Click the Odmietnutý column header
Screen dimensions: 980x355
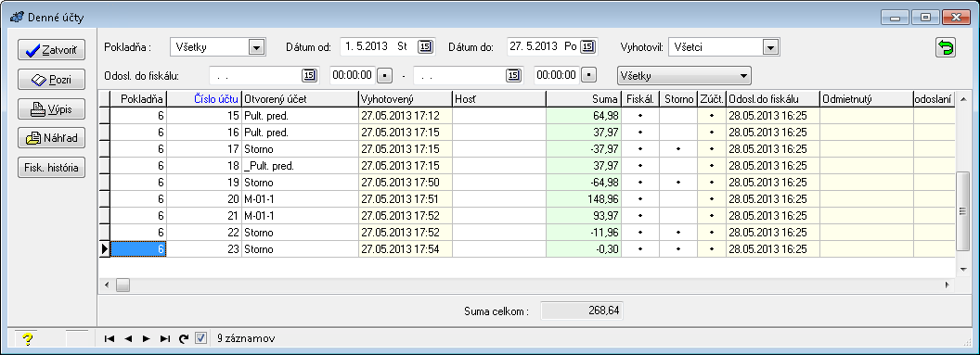(866, 98)
